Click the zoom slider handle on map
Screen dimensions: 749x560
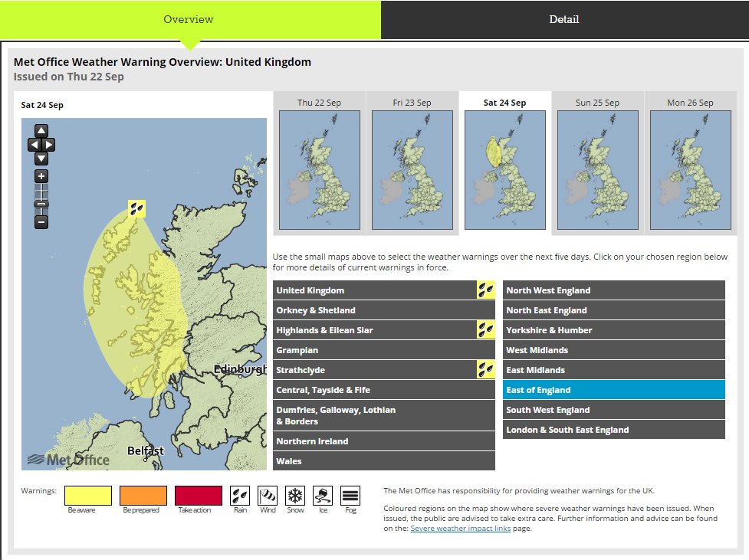pyautogui.click(x=41, y=205)
